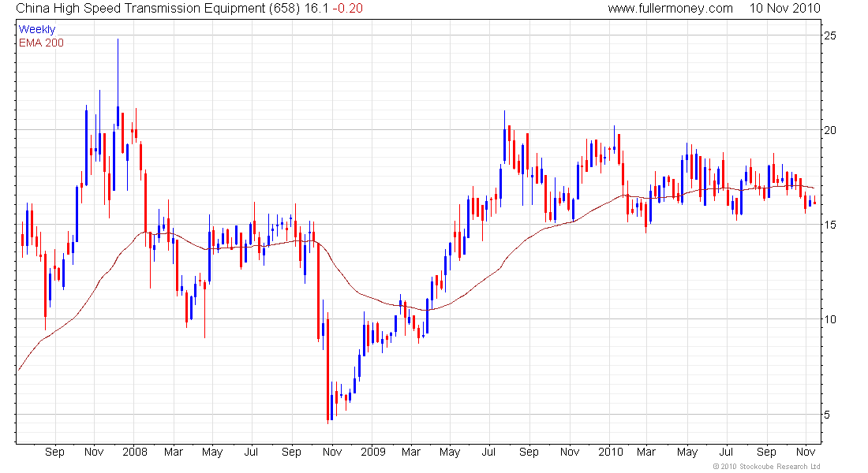
Task: Click the 'Mar' label right after 2009
Action: [x=411, y=452]
